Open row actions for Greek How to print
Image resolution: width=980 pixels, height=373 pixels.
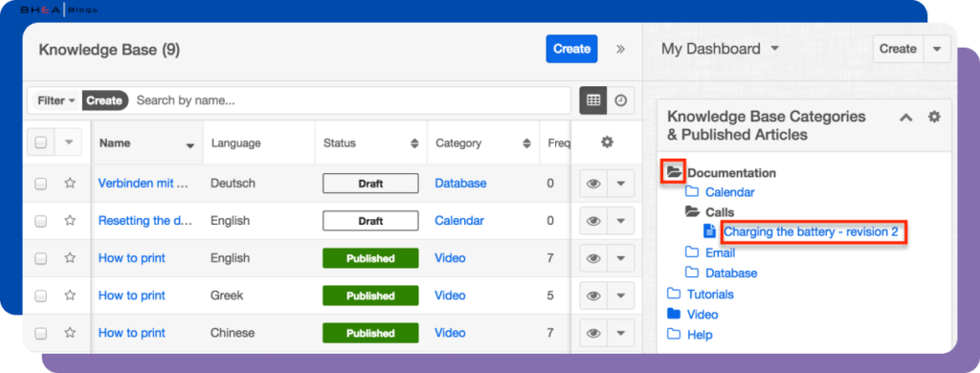[x=621, y=296]
